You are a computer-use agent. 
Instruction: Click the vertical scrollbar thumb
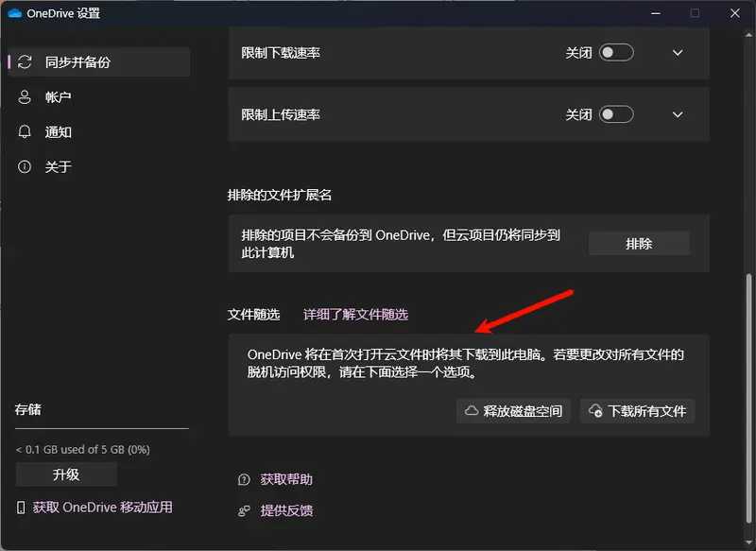pyautogui.click(x=748, y=398)
